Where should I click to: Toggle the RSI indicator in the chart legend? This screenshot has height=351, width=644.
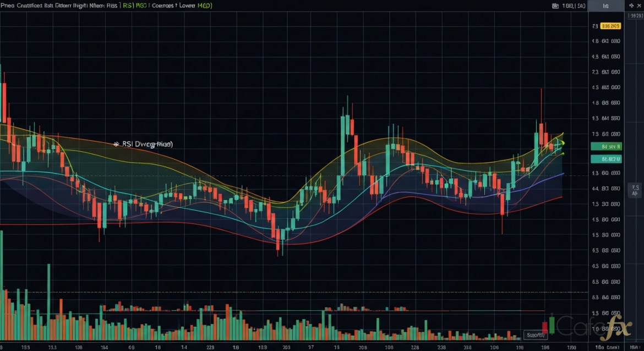coord(128,6)
